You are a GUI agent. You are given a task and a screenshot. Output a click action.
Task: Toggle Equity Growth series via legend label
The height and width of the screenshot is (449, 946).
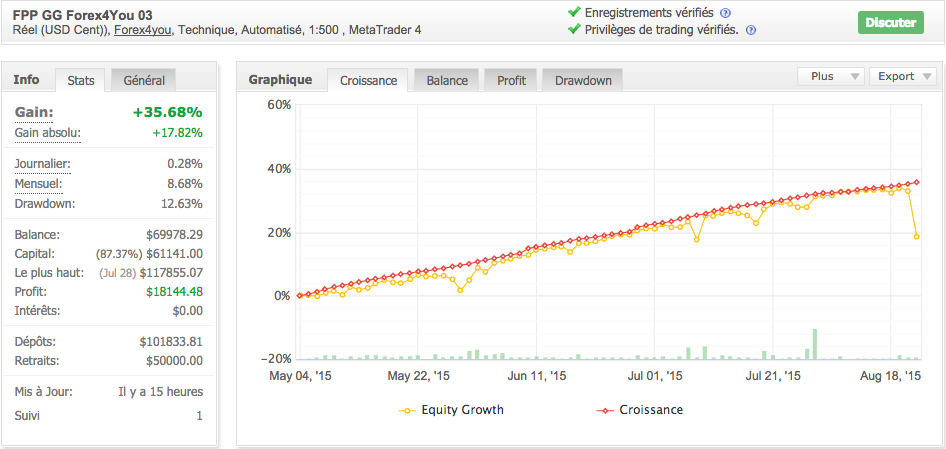click(x=462, y=410)
